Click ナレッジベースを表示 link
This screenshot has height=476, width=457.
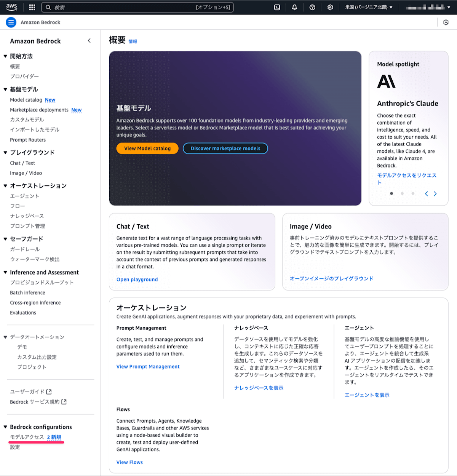tap(259, 388)
